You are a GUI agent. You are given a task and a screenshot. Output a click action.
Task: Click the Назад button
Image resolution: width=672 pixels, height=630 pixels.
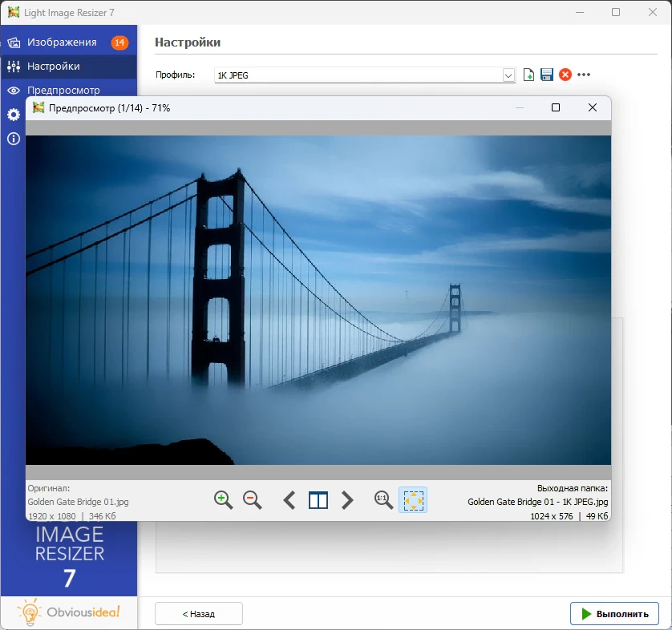pos(198,614)
